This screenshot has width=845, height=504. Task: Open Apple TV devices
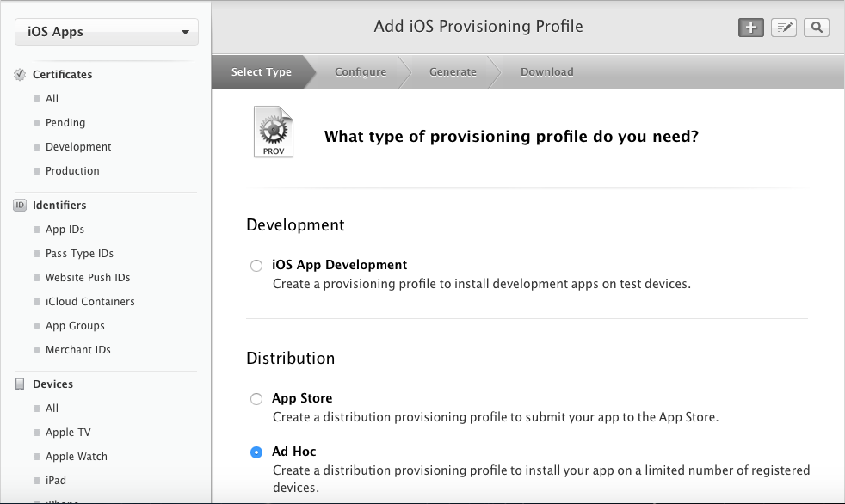[x=68, y=433]
